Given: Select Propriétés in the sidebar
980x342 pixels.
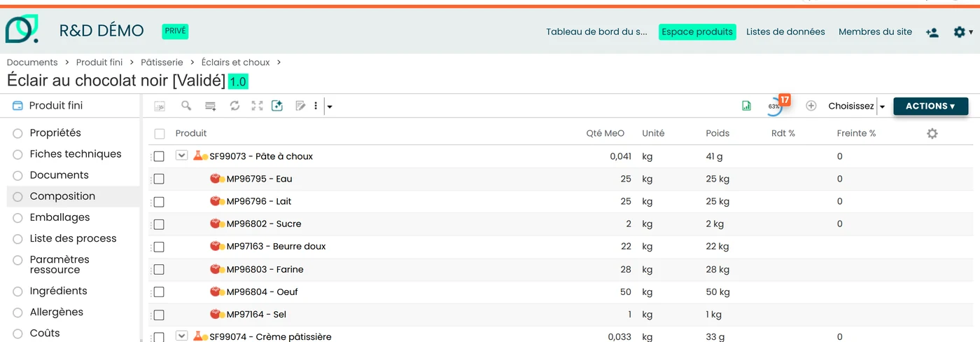Looking at the screenshot, I should click(55, 132).
